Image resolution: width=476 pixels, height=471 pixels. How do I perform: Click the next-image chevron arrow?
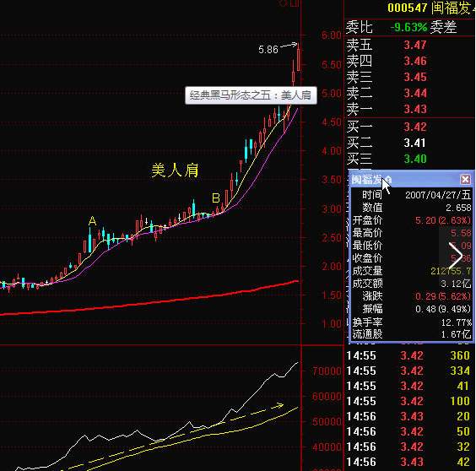point(456,256)
